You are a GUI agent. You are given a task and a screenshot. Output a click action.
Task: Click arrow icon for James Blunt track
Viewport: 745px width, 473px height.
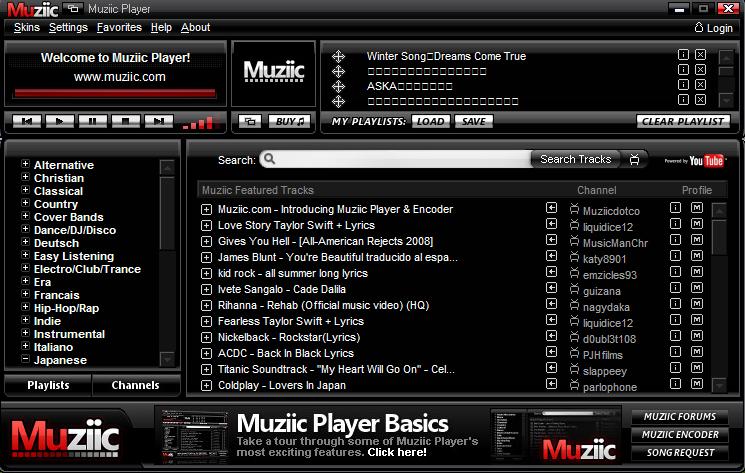[551, 256]
